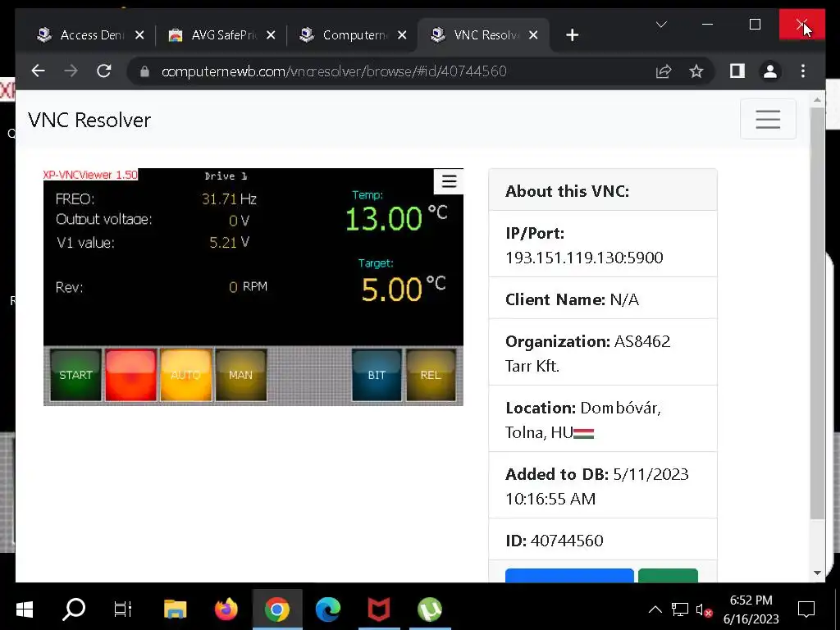Click the 5.21 V value
Screen dimensions: 840x630
230,242
